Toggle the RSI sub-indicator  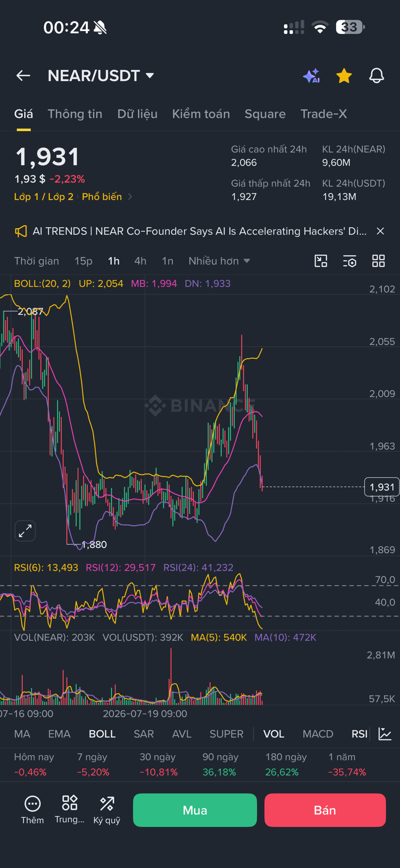click(359, 734)
